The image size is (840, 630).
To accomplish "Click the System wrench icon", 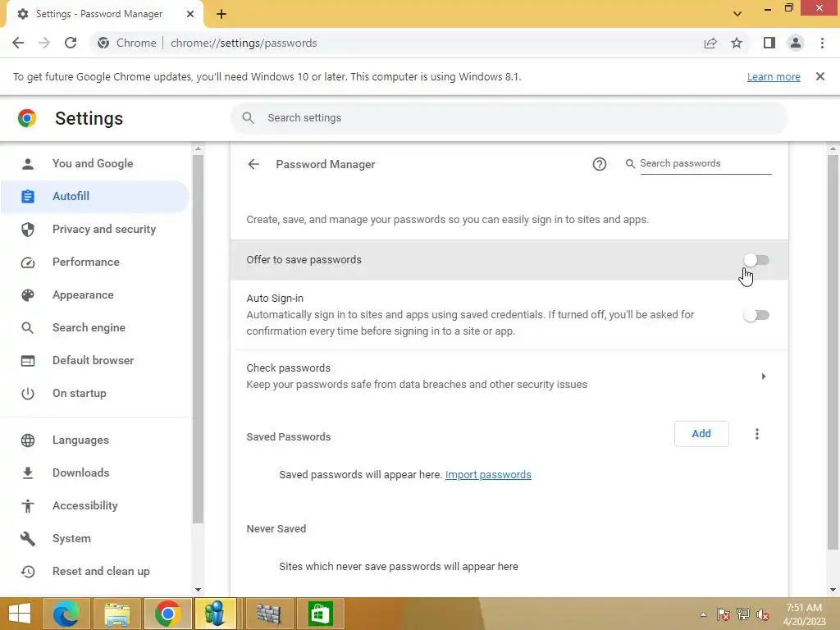I will (x=27, y=538).
